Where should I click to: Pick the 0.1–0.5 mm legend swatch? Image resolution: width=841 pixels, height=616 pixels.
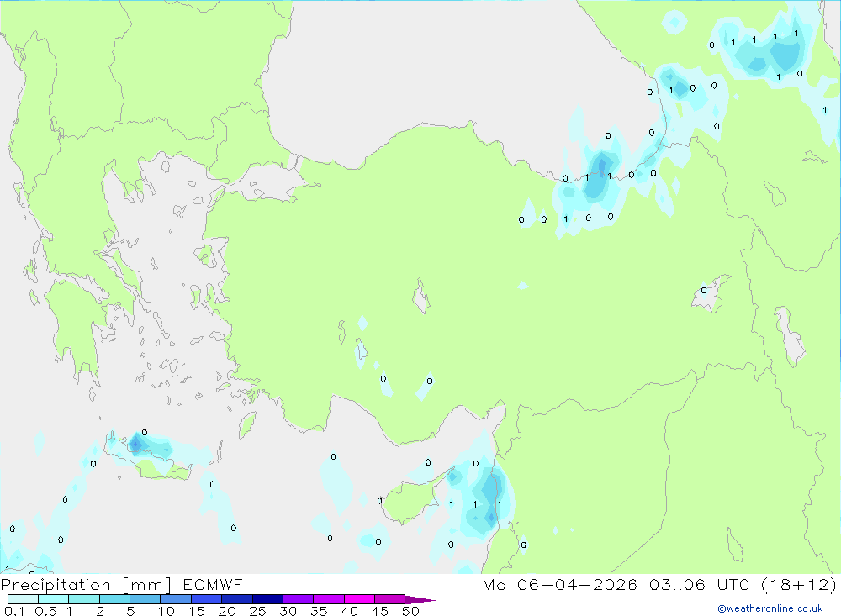point(23,599)
